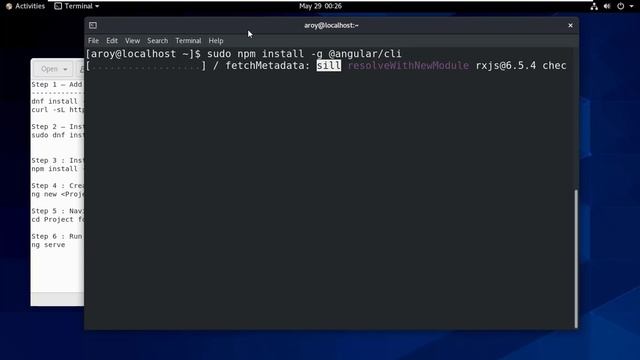Click 'ng new' line in text editor
Viewport: 640px width, 360px height.
click(x=58, y=194)
